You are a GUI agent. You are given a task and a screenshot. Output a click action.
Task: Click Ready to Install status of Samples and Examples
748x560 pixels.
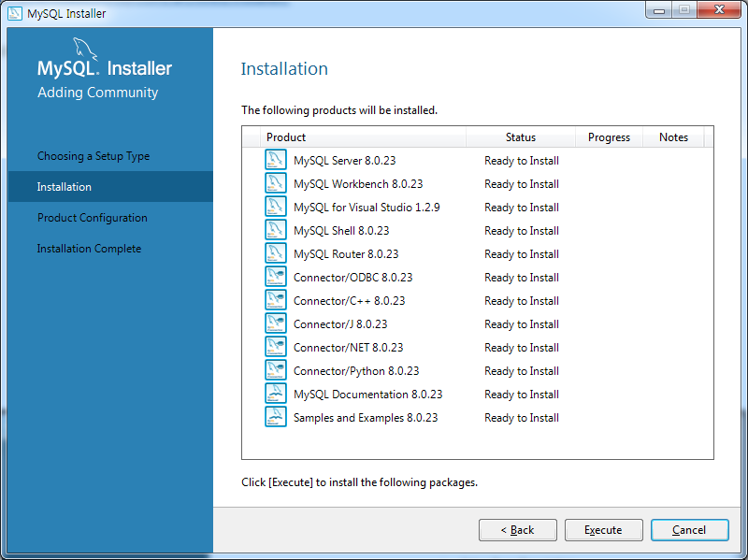click(522, 418)
